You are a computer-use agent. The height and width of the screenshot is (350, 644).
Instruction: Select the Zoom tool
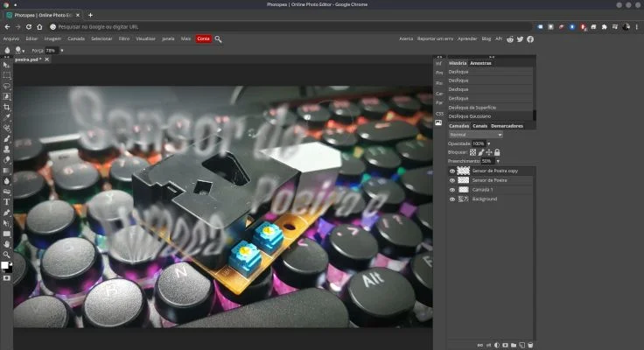(7, 255)
